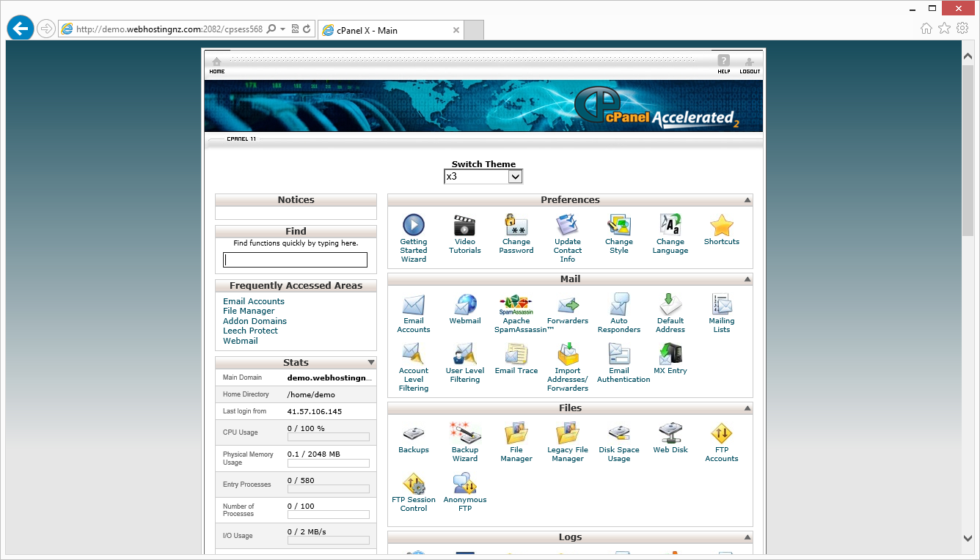Launch Apache SpamAssassin tool
The image size is (980, 560).
516,305
